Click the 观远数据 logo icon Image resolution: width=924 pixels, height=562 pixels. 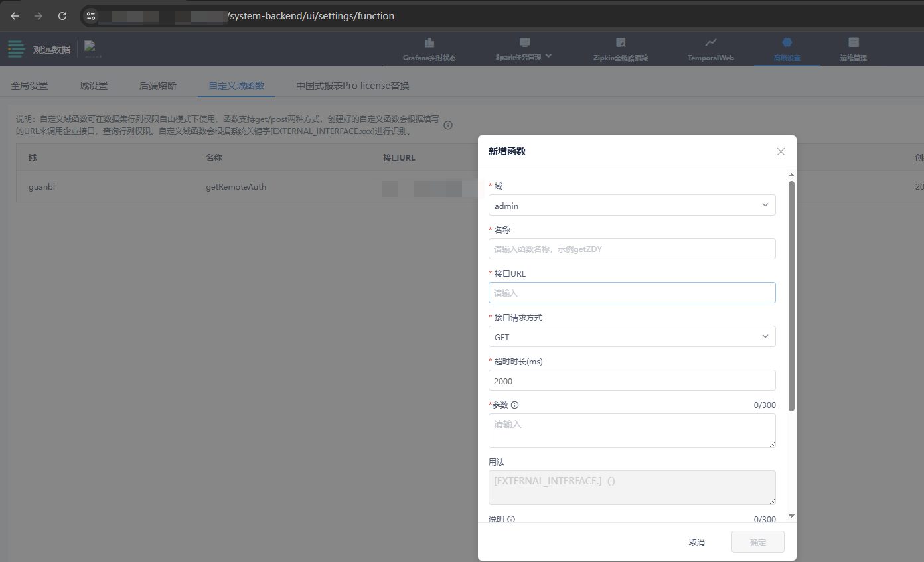point(16,49)
